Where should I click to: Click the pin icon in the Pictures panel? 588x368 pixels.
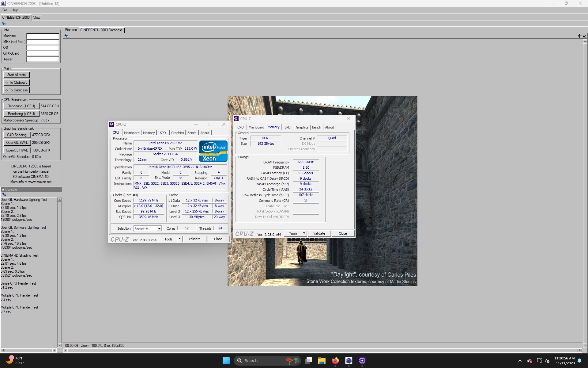pos(66,36)
